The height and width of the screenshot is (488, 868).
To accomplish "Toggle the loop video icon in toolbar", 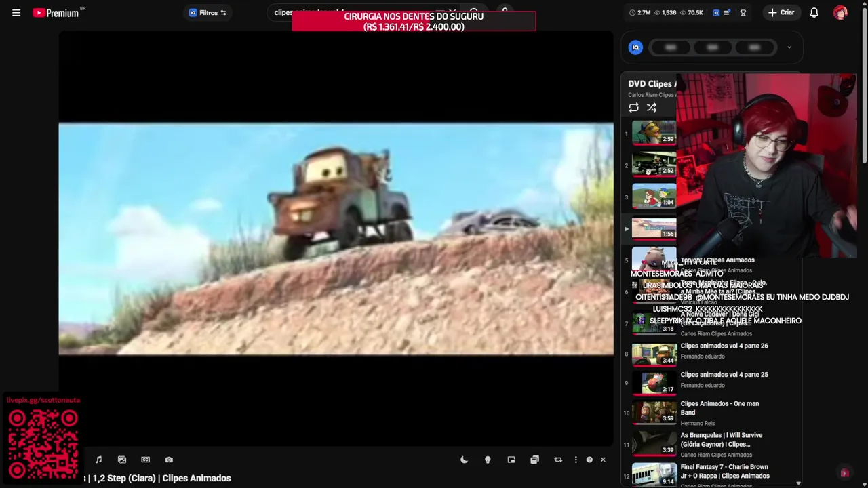I will click(x=558, y=460).
